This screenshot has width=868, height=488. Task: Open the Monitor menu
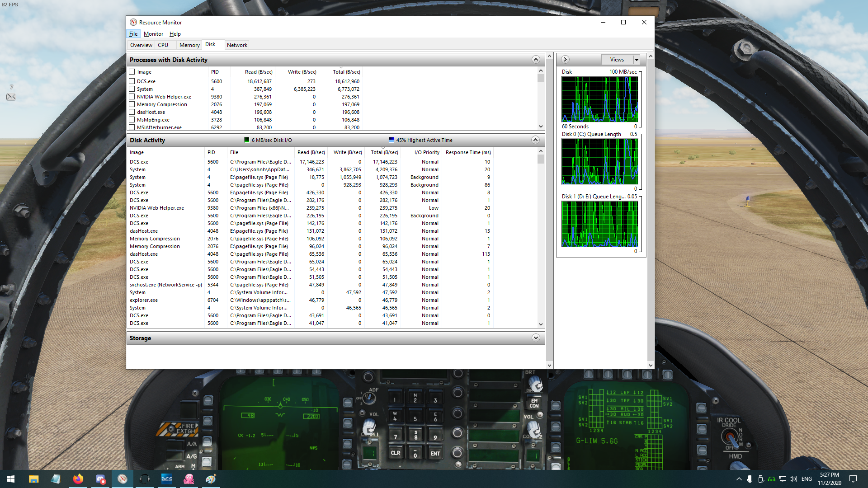[153, 34]
